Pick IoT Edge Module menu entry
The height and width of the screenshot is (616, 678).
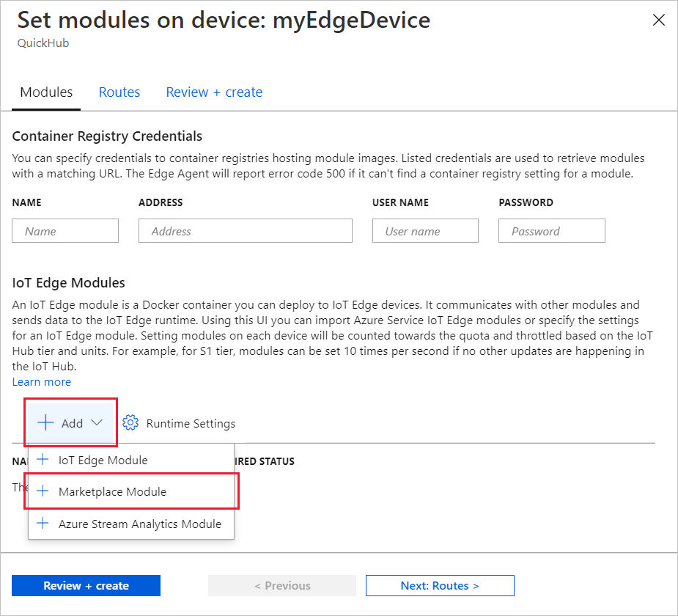click(x=103, y=461)
